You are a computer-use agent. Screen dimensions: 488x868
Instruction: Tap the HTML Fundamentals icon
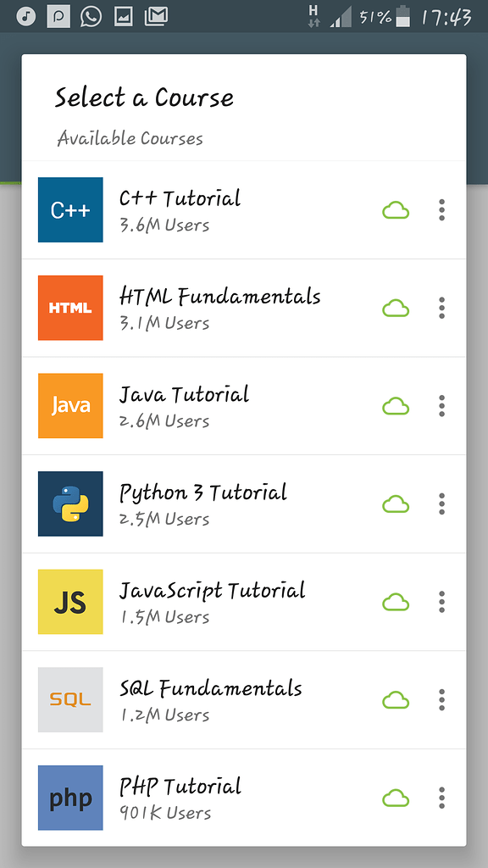[70, 308]
